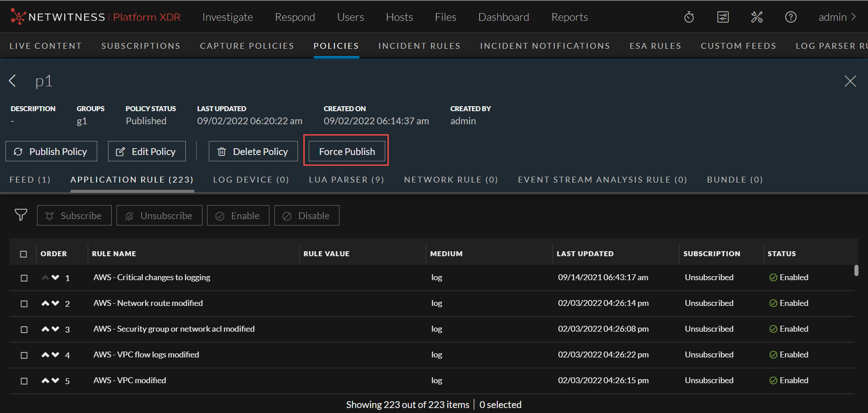868x413 pixels.
Task: Tick the checkbox for AWS - VPC modified
Action: (x=24, y=381)
